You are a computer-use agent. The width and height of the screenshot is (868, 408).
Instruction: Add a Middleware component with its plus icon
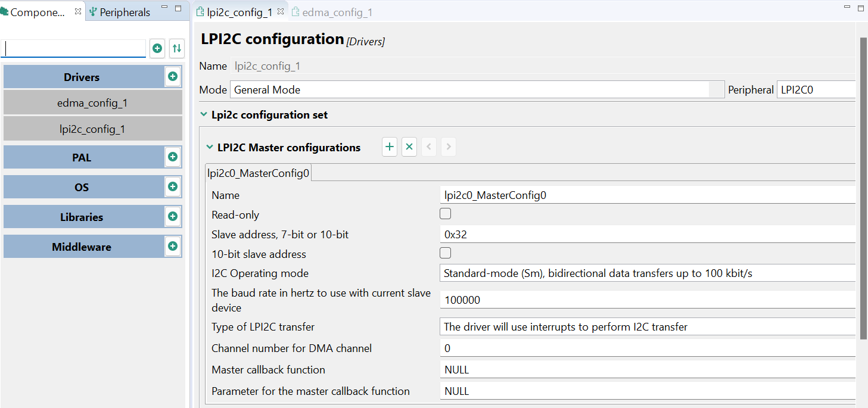click(x=173, y=247)
